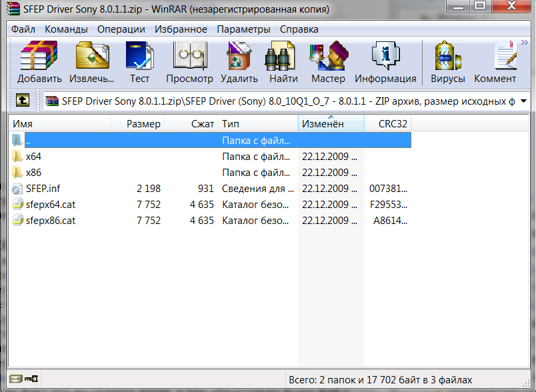This screenshot has height=392, width=536.
Task: Launch the Мастер (Wizard) tool
Action: pyautogui.click(x=328, y=55)
